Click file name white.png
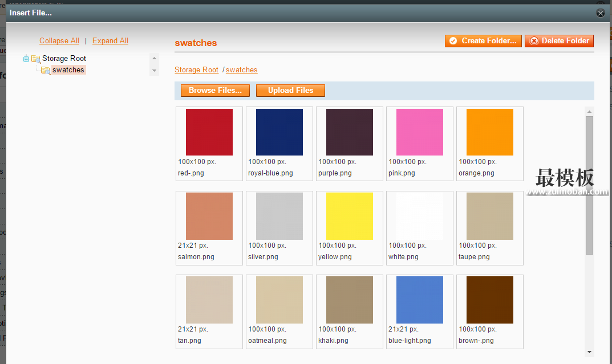This screenshot has width=612, height=364. click(403, 257)
